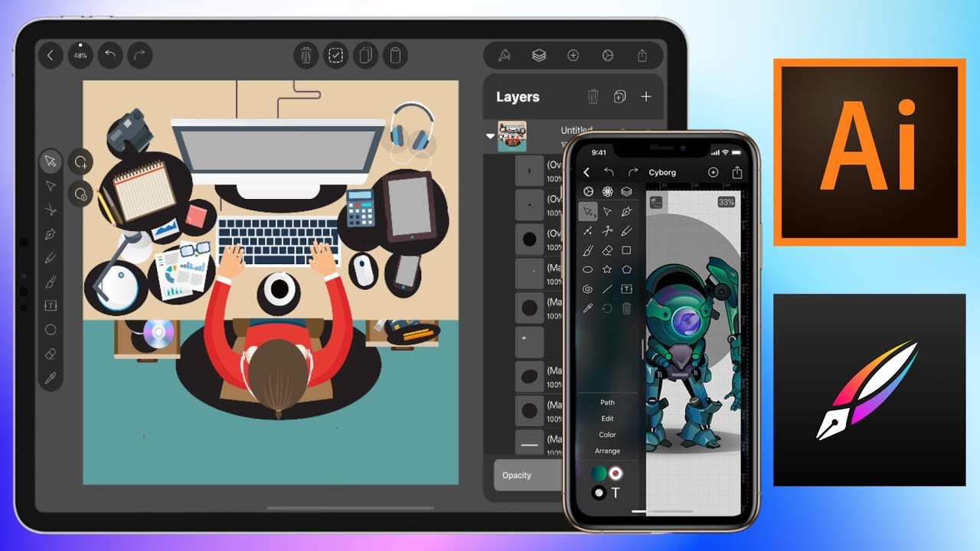
Task: Click the Untitled layer thumbnail
Action: pos(512,136)
